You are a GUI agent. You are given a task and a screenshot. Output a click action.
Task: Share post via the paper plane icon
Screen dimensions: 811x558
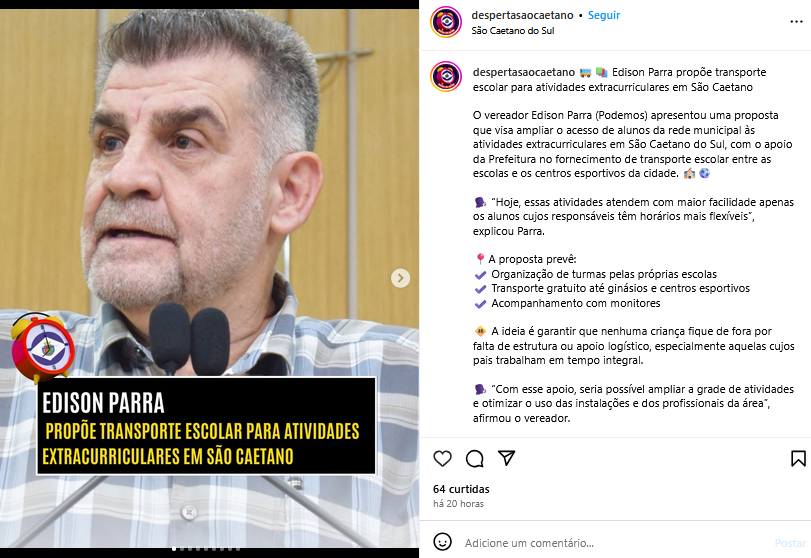coord(506,458)
